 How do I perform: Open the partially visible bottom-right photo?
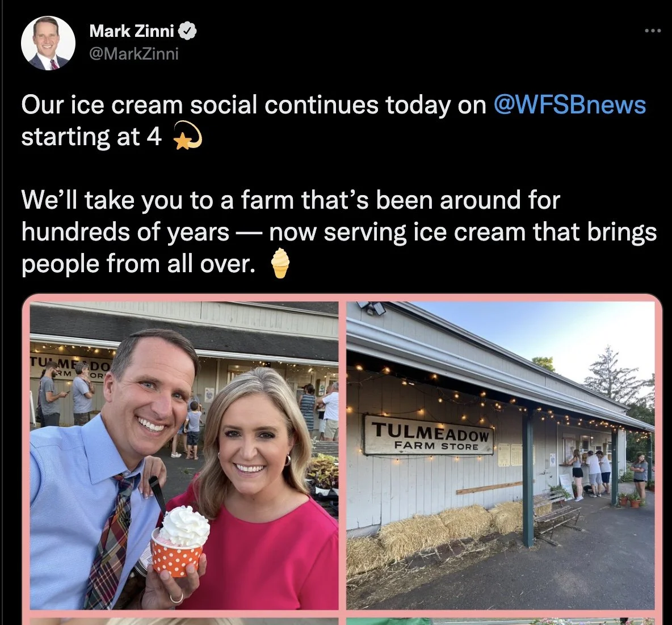[500, 621]
